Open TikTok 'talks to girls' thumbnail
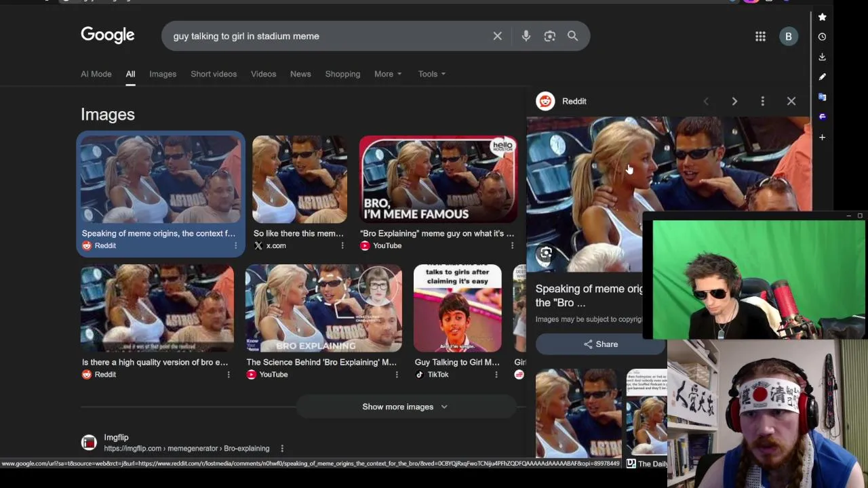Viewport: 868px width, 488px height. (458, 308)
